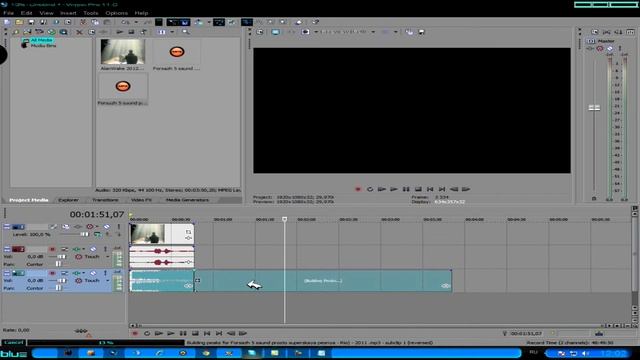Switch to the Media Generators tab
This screenshot has height=360, width=640.
pos(187,200)
